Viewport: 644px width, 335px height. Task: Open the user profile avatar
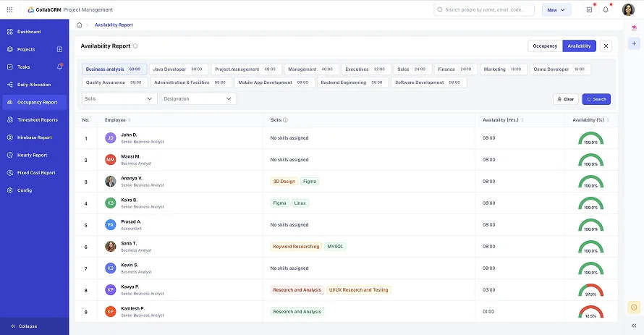(x=628, y=10)
